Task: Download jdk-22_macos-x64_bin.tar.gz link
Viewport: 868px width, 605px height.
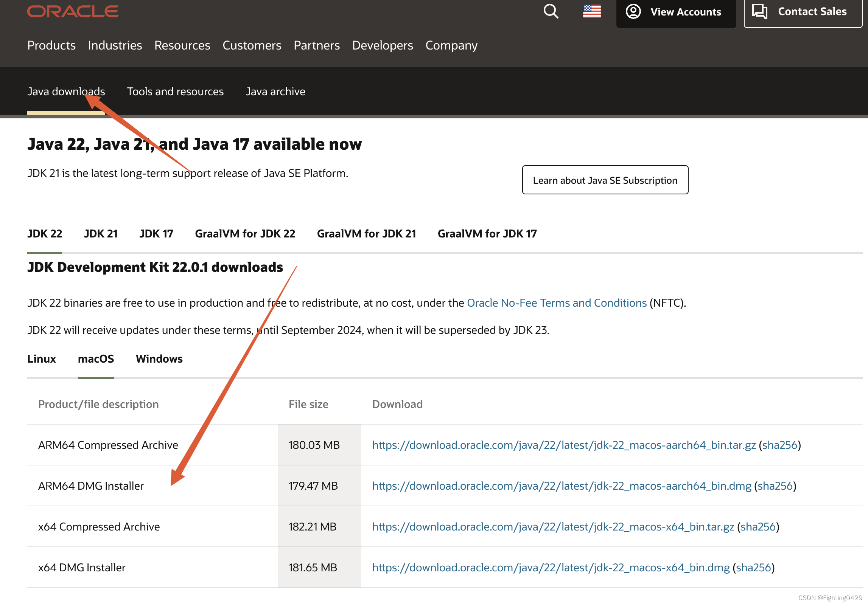Action: tap(553, 527)
